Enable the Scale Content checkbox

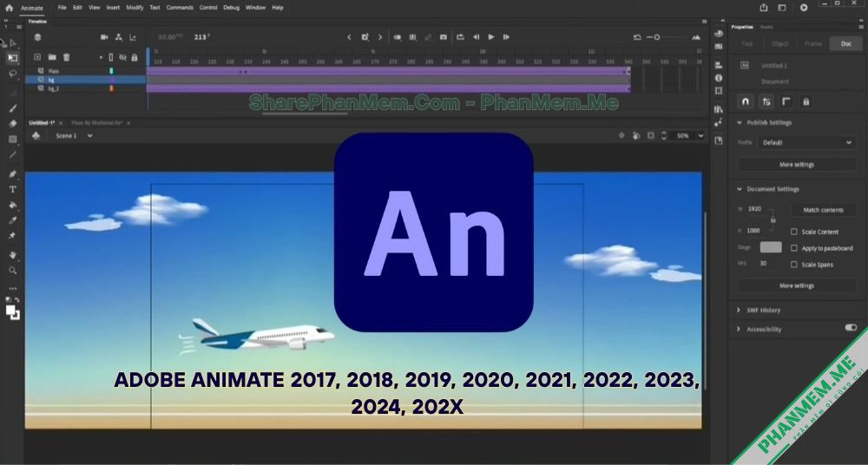[x=794, y=232]
